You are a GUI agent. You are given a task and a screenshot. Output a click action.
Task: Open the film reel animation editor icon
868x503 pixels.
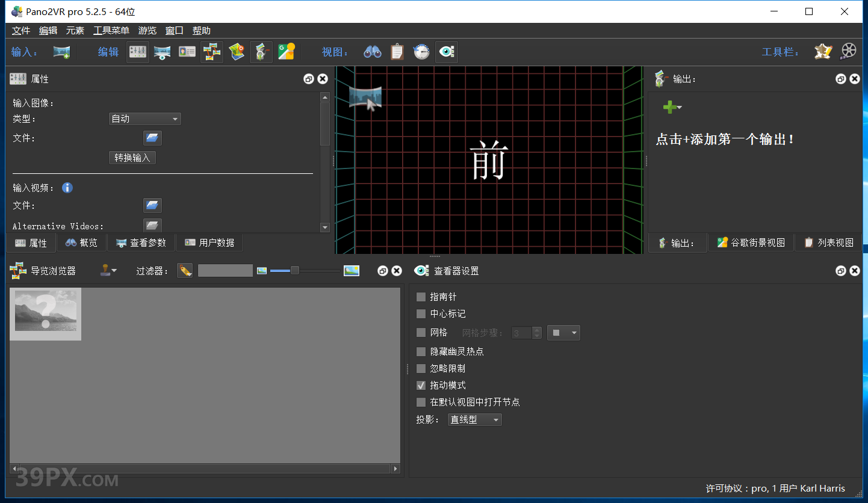pos(848,52)
